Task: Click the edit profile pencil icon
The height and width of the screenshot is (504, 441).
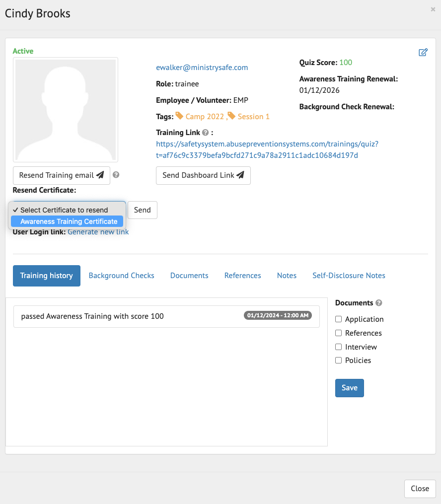Action: 423,52
